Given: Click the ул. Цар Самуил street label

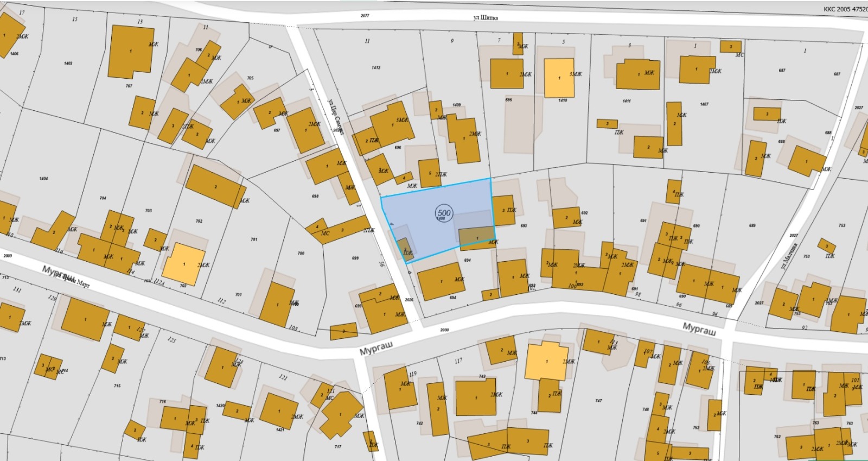Looking at the screenshot, I should coord(336,116).
